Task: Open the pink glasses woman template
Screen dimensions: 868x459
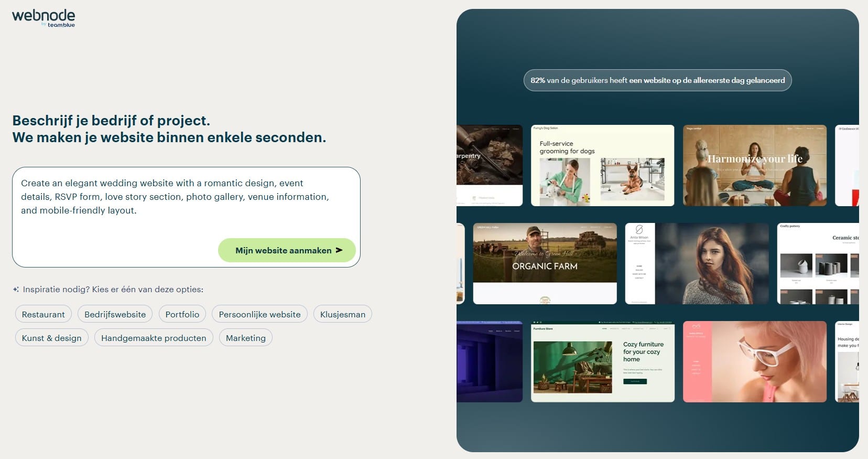Action: [x=755, y=361]
